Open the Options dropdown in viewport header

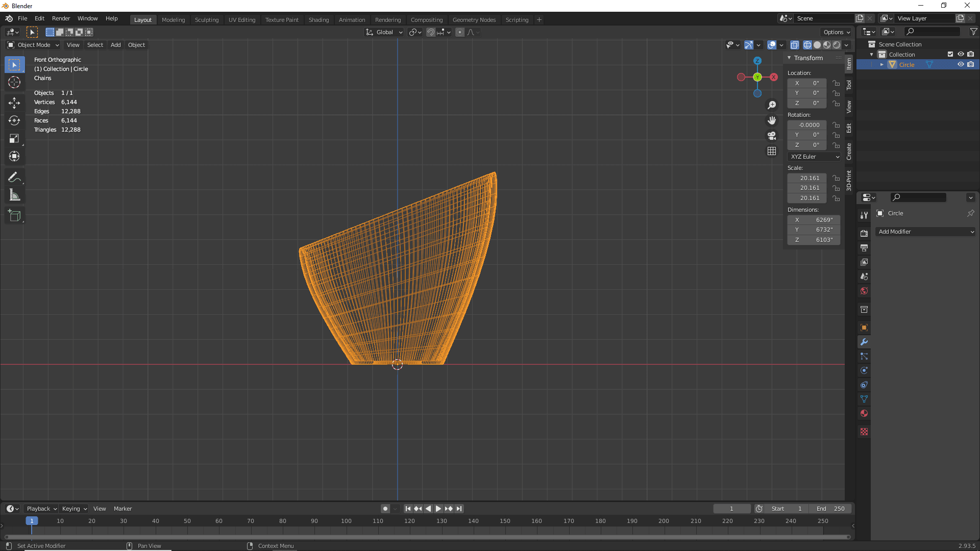click(x=837, y=32)
